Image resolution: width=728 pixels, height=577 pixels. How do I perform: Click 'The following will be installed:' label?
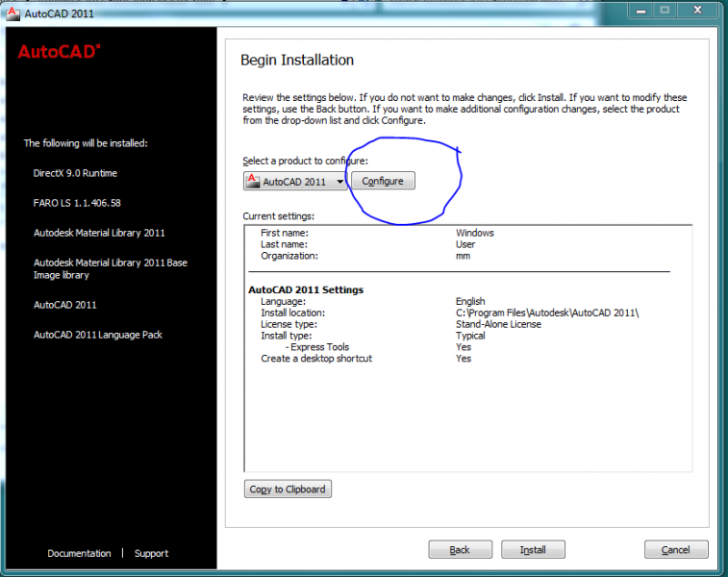[86, 143]
